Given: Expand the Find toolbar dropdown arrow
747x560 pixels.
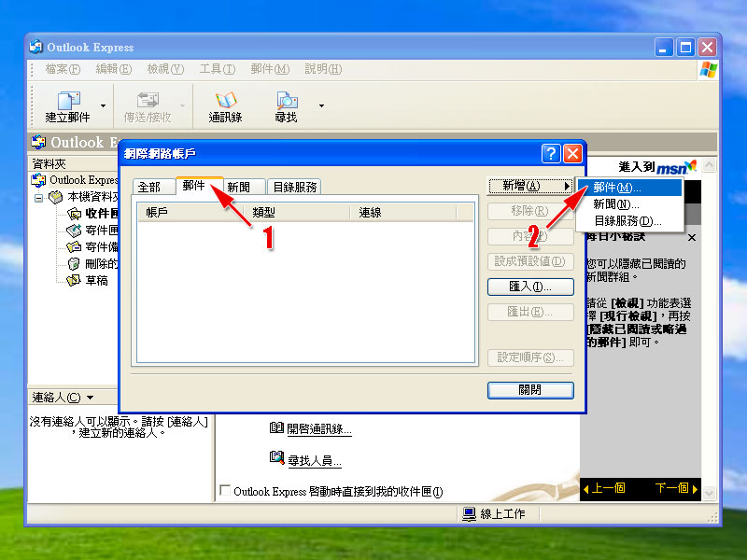Looking at the screenshot, I should pos(321,105).
